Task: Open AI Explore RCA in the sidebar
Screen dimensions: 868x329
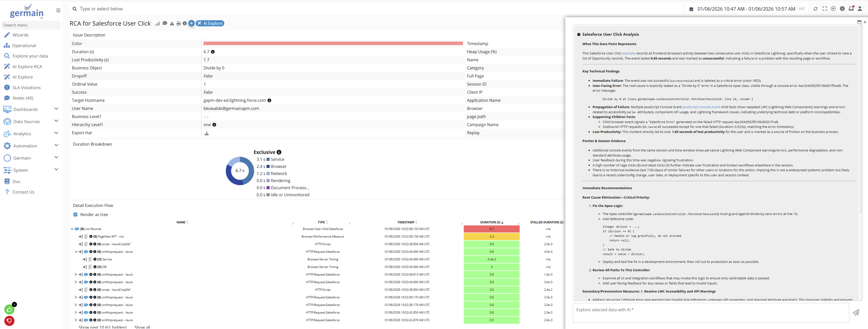Action: pyautogui.click(x=27, y=66)
